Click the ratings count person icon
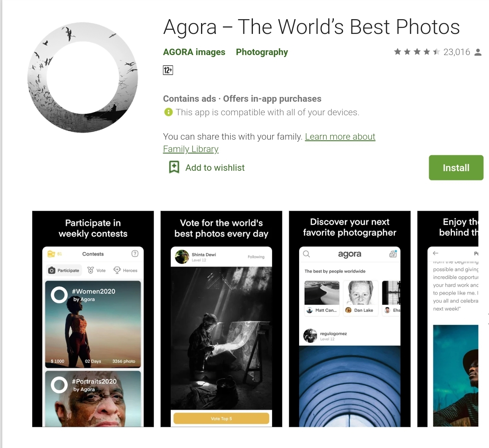 pyautogui.click(x=478, y=52)
